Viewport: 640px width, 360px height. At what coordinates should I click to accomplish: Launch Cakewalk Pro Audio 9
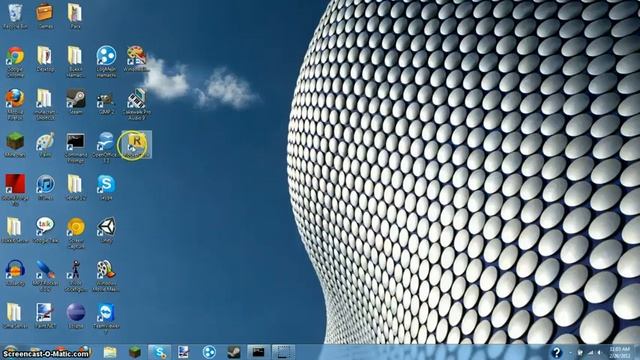tap(136, 104)
